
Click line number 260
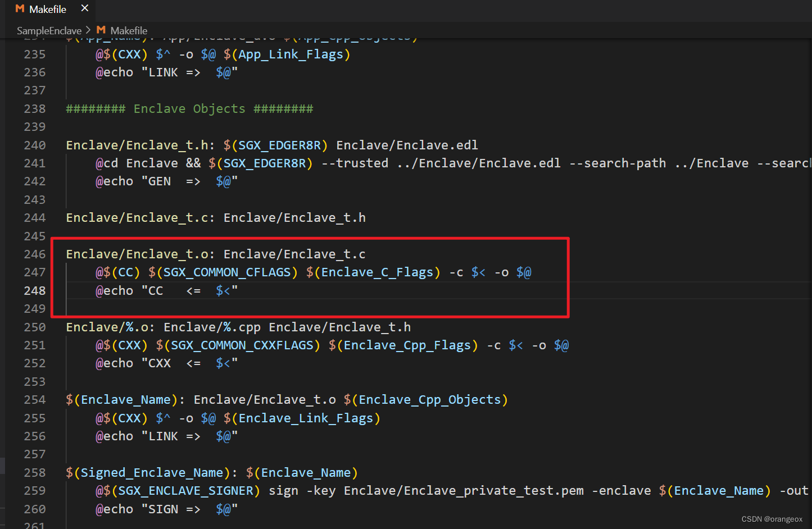pos(35,509)
